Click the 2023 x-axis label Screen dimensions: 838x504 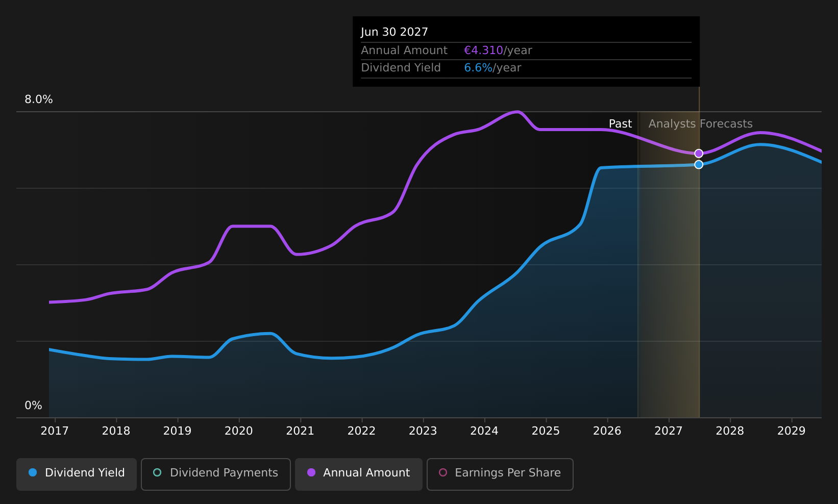point(423,431)
